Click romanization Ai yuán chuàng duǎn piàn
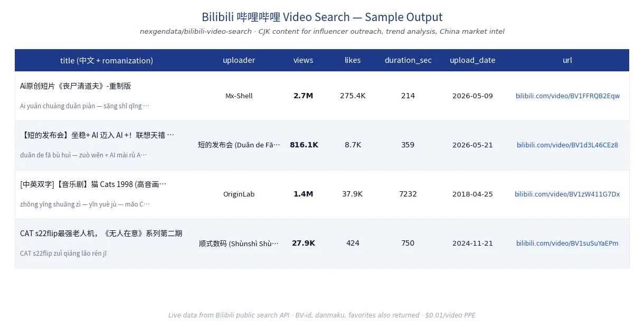Image resolution: width=644 pixels, height=327 pixels. tap(84, 106)
